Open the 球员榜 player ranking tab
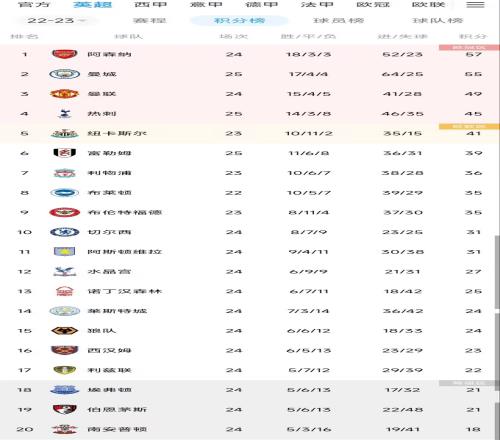The image size is (500, 440). click(x=338, y=21)
